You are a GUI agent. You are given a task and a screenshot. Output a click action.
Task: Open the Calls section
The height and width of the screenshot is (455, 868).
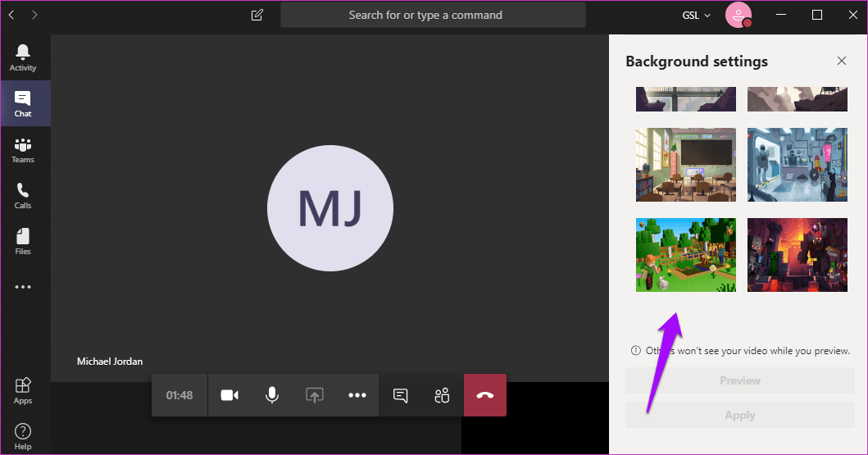point(23,195)
